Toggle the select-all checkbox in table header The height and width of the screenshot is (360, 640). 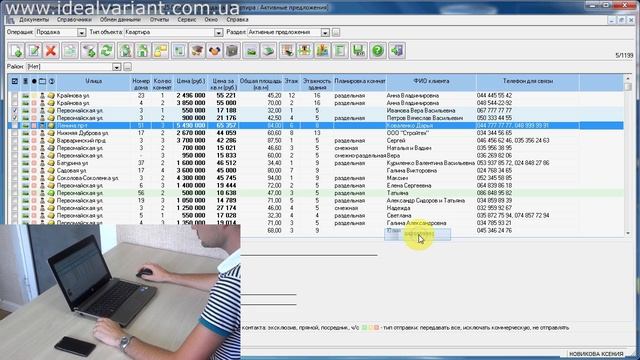[15, 81]
